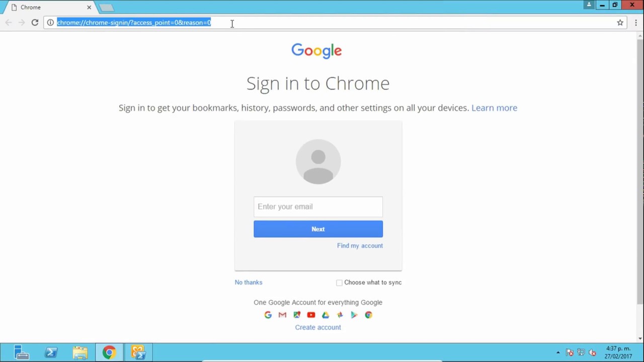Click the Google G icon below the sign-in card
Screen dimensions: 644x362
tap(268, 315)
